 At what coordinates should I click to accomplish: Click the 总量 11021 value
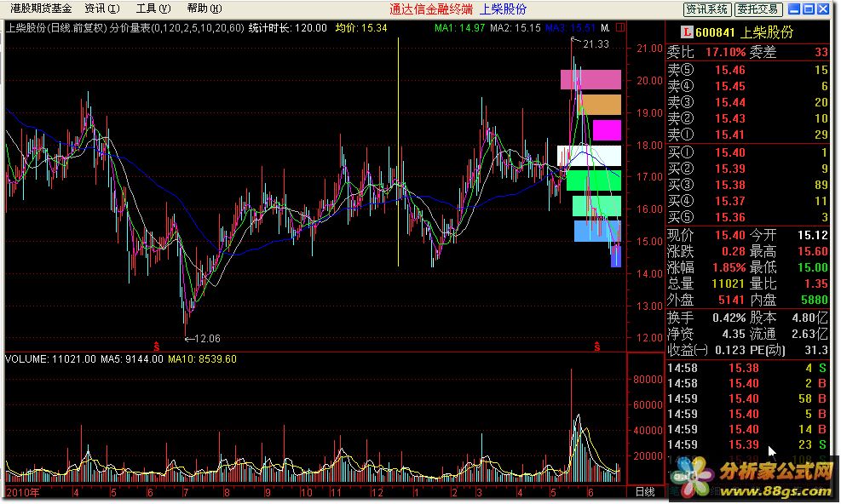pos(729,283)
